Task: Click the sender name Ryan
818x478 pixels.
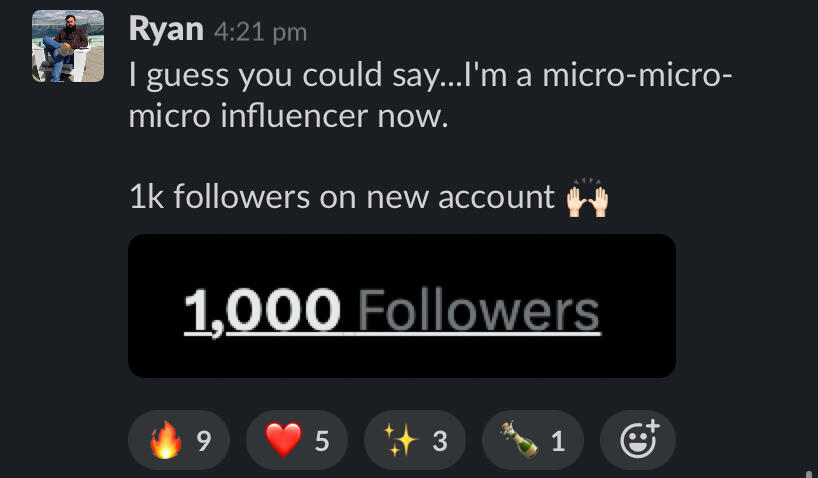Action: pos(165,30)
